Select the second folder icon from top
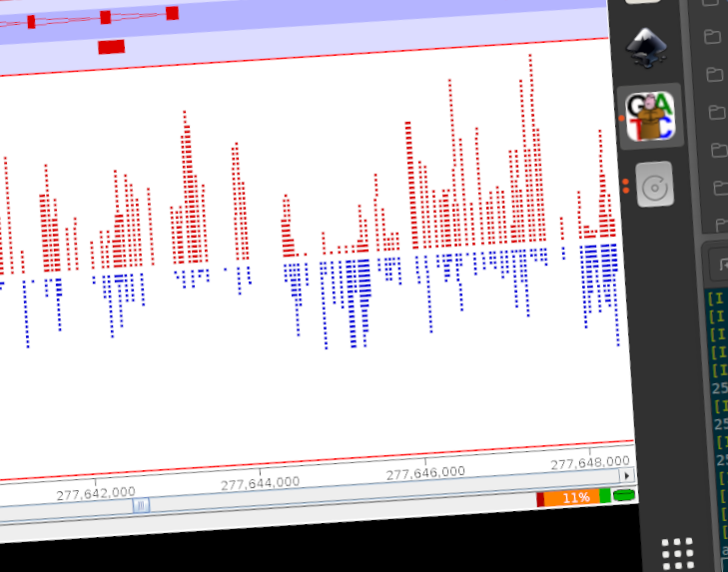Viewport: 728px width, 572px height. (x=713, y=75)
